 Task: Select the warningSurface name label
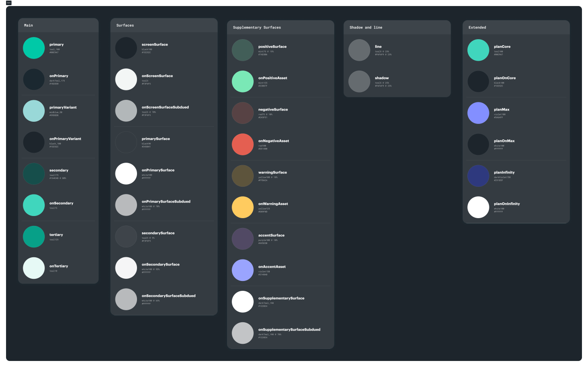point(272,172)
